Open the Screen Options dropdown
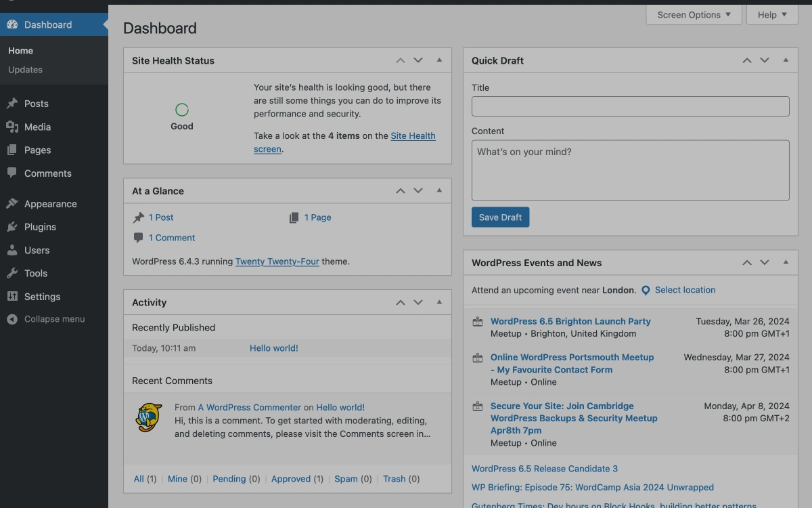 pyautogui.click(x=694, y=14)
